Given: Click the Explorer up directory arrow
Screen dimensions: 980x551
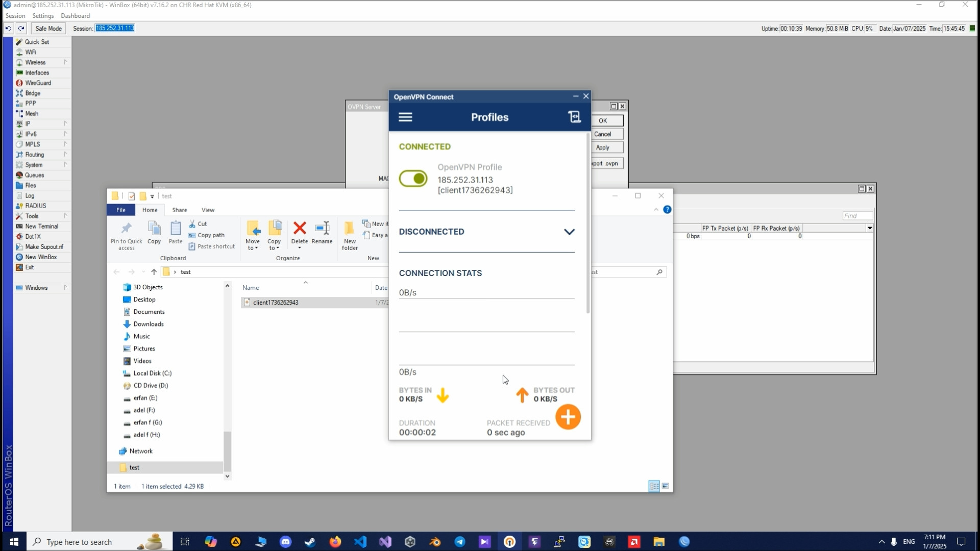Looking at the screenshot, I should tap(154, 272).
